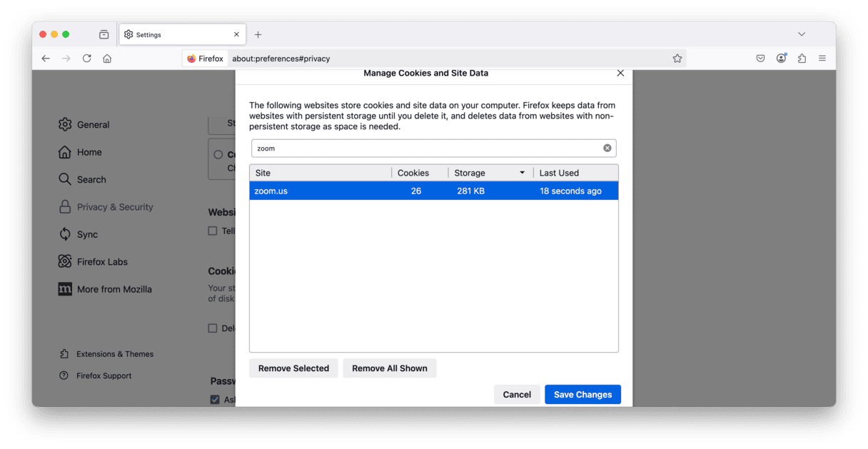Click the browser forward arrow
The image size is (868, 449).
pos(66,59)
